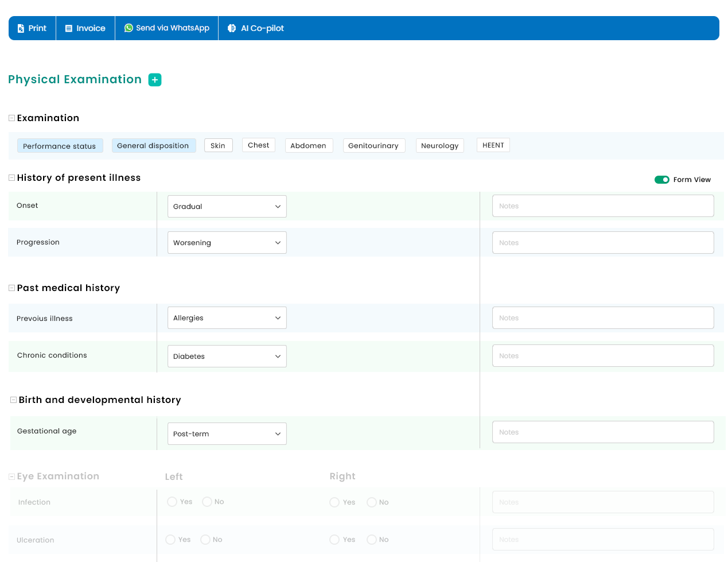The width and height of the screenshot is (728, 562).
Task: Focus the Gestational age notes field
Action: coord(603,432)
